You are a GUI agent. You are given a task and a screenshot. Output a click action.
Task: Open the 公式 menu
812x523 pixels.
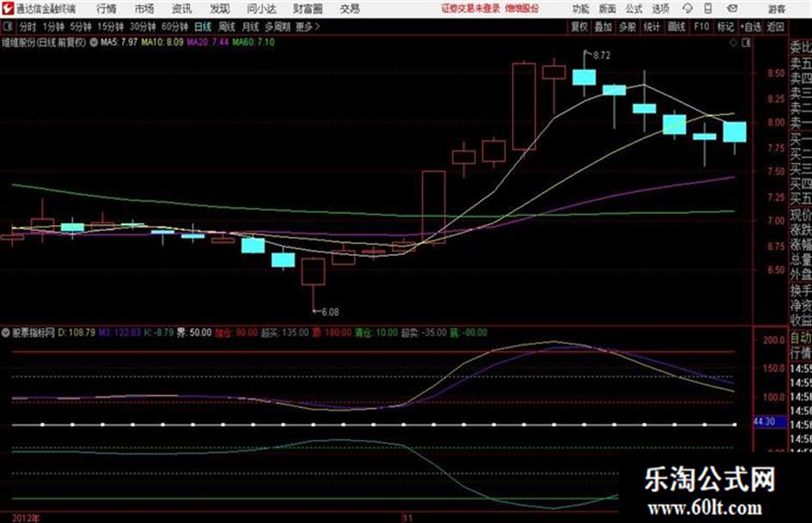click(633, 9)
